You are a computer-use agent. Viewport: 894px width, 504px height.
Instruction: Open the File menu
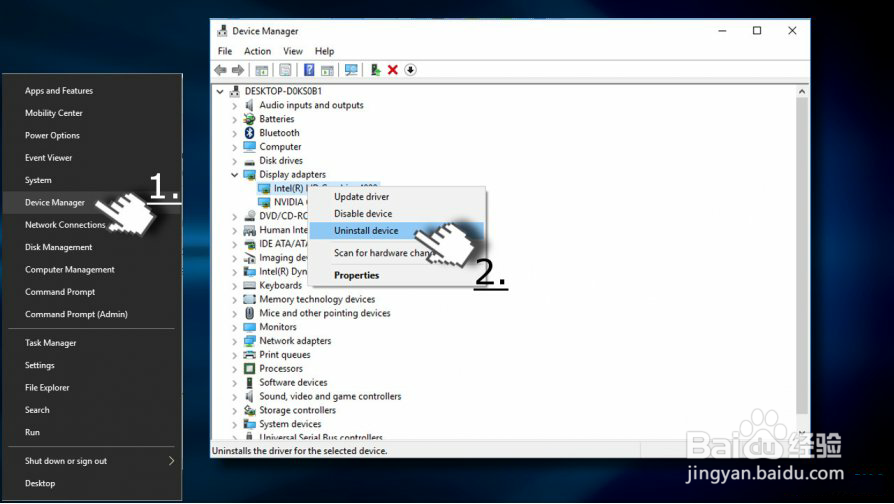[225, 51]
